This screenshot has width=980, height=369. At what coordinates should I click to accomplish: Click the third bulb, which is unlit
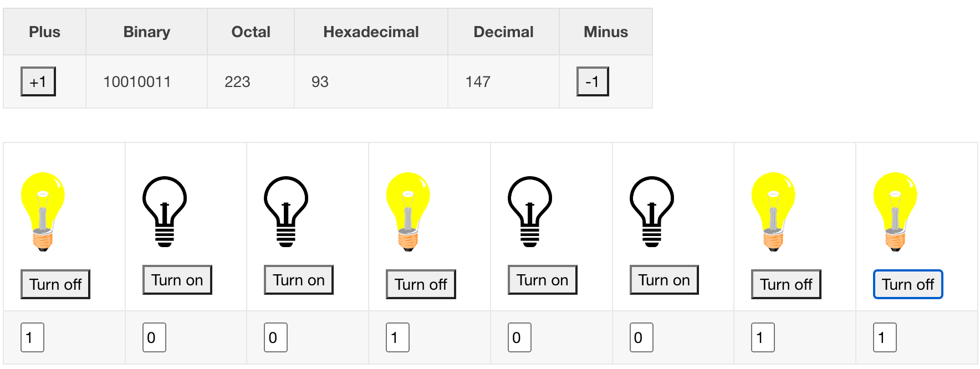coord(286,212)
